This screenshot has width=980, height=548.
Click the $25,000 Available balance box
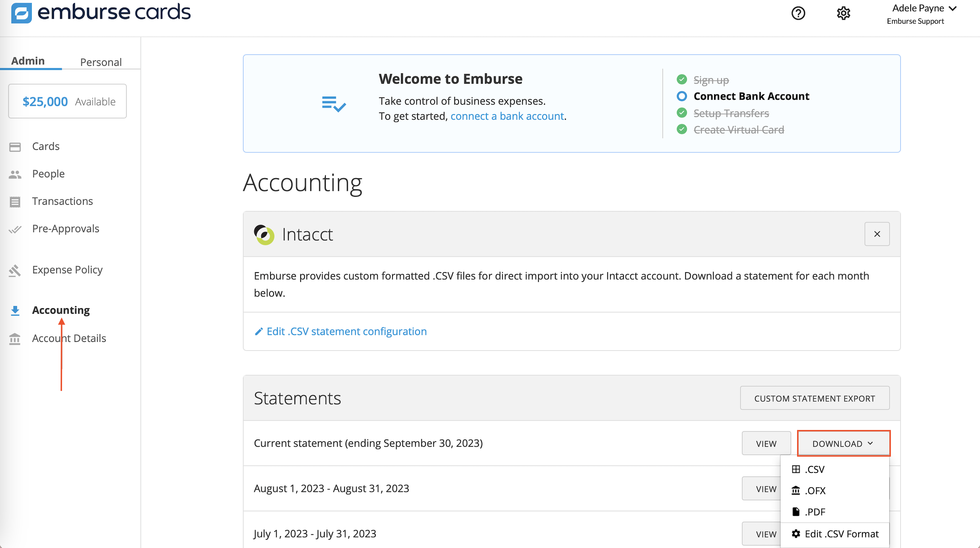point(67,101)
